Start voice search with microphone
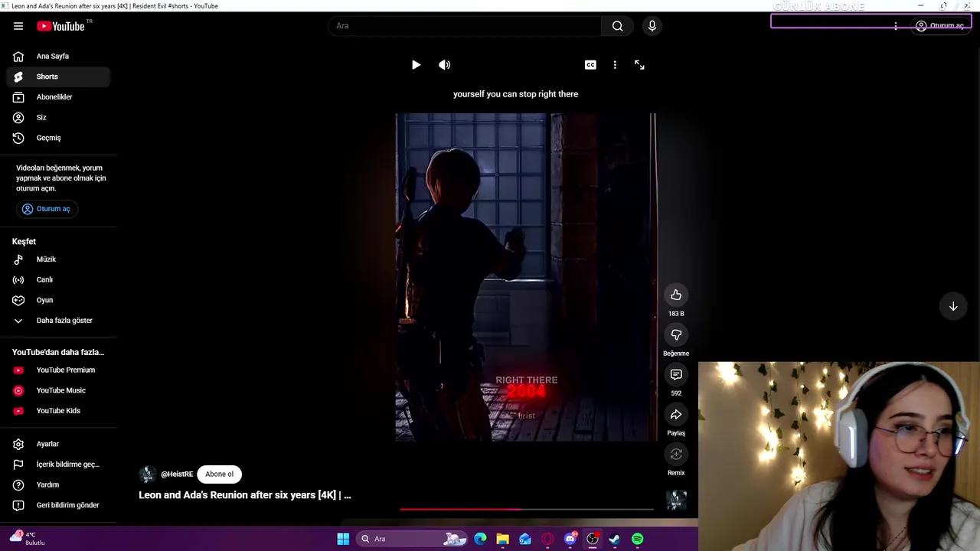Screen dimensions: 980x551 coord(652,26)
